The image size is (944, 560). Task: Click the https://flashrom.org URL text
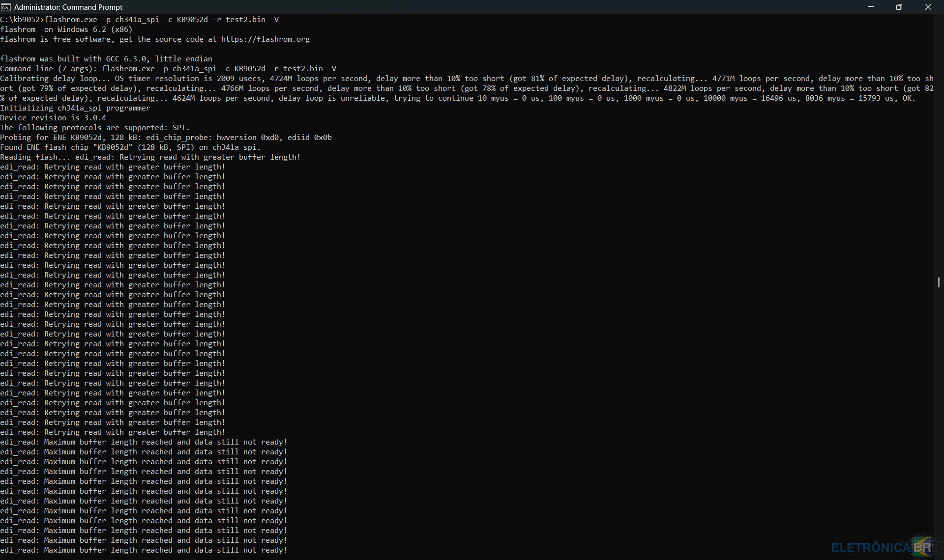coord(265,39)
